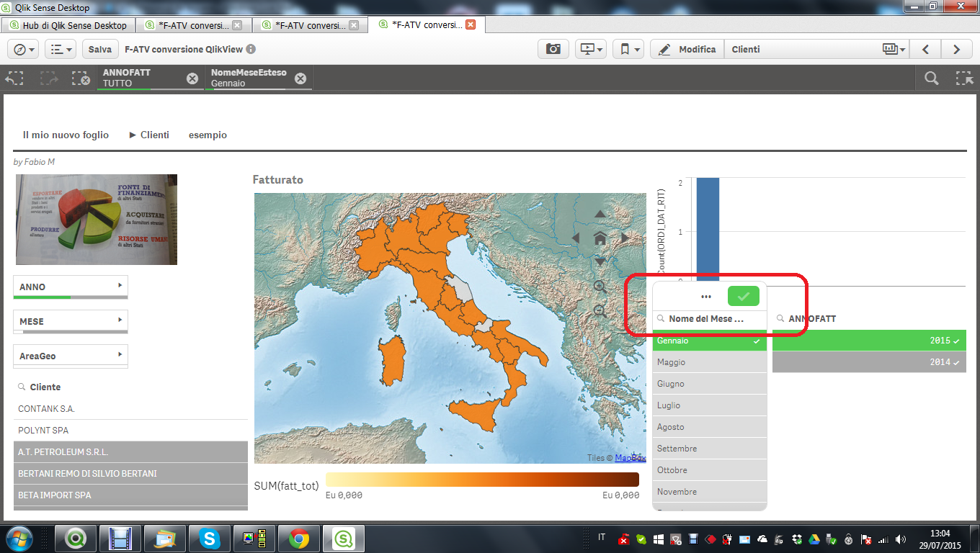Show app info icon next to title

(250, 50)
